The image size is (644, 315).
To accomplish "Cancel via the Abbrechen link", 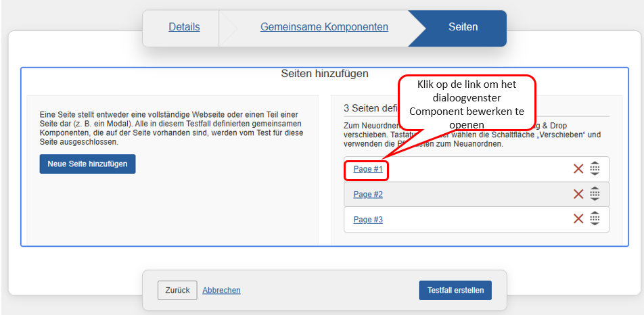I will pos(221,290).
